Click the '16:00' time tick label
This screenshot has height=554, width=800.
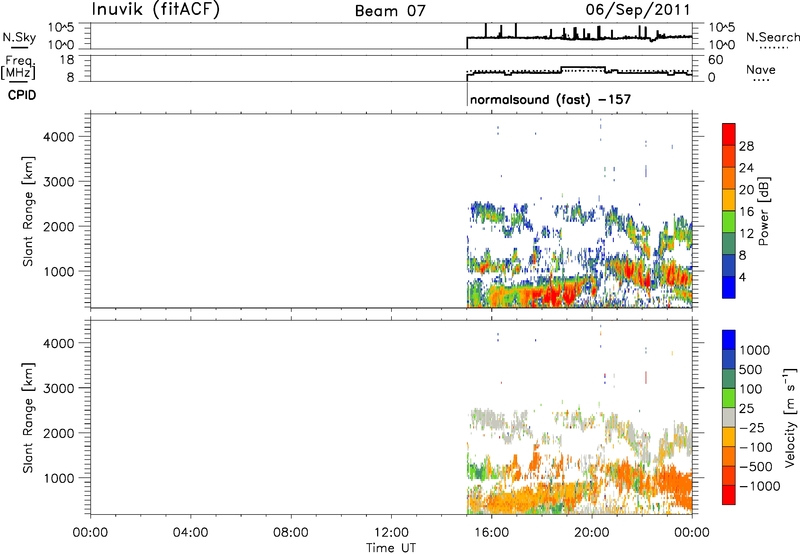tap(491, 533)
